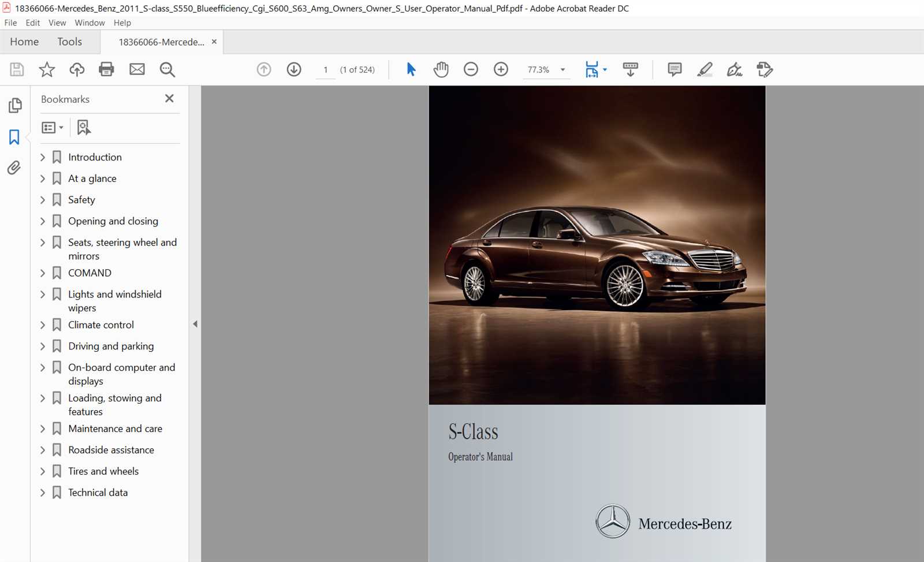Click the star bookmark favorite icon

(x=47, y=70)
